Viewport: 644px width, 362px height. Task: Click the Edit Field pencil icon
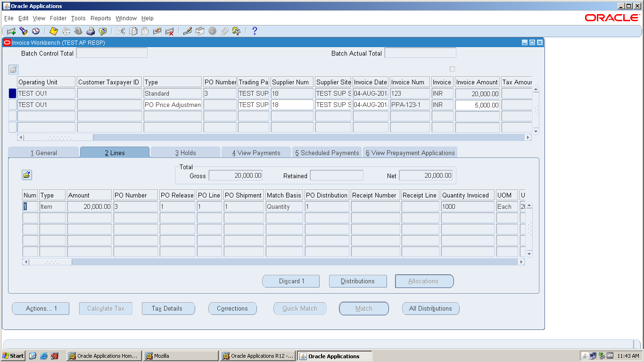[x=188, y=31]
